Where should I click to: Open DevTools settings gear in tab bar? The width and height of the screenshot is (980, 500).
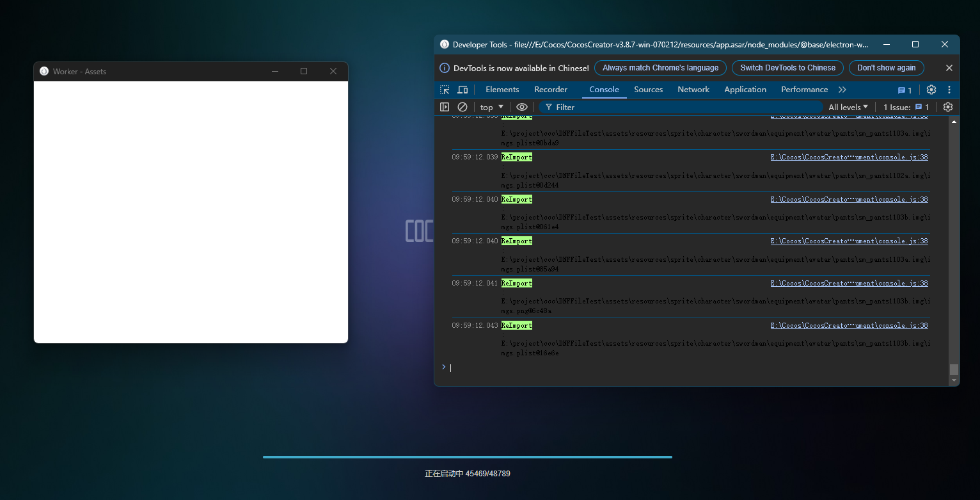tap(931, 90)
